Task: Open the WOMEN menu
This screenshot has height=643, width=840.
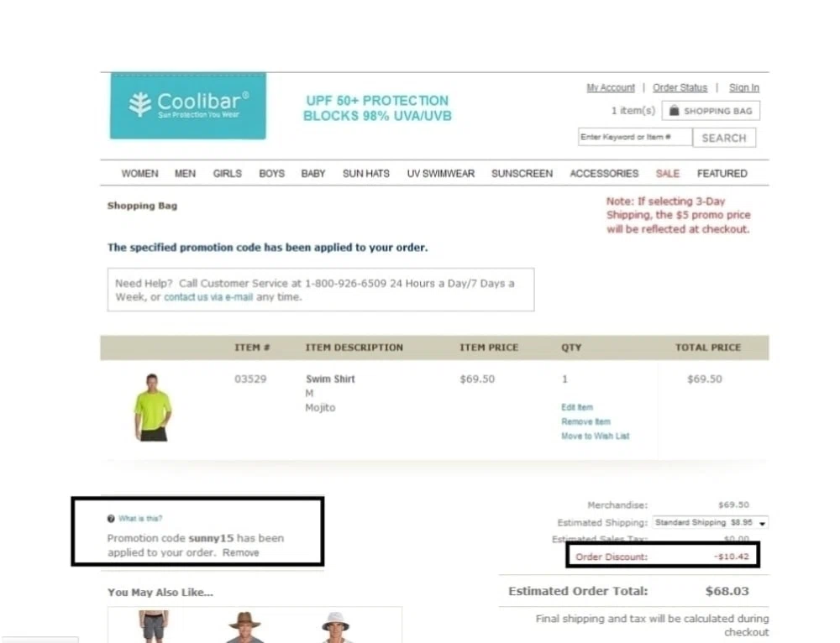Action: [139, 174]
